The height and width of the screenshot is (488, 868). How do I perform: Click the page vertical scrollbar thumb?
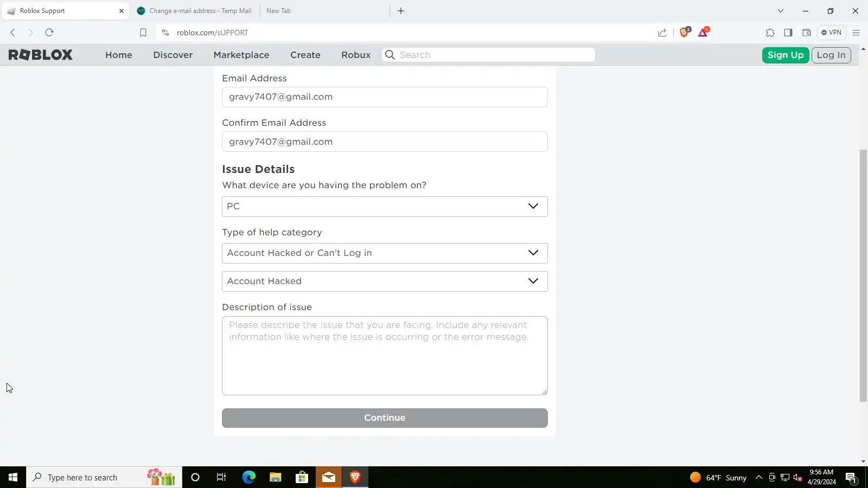pos(863,275)
